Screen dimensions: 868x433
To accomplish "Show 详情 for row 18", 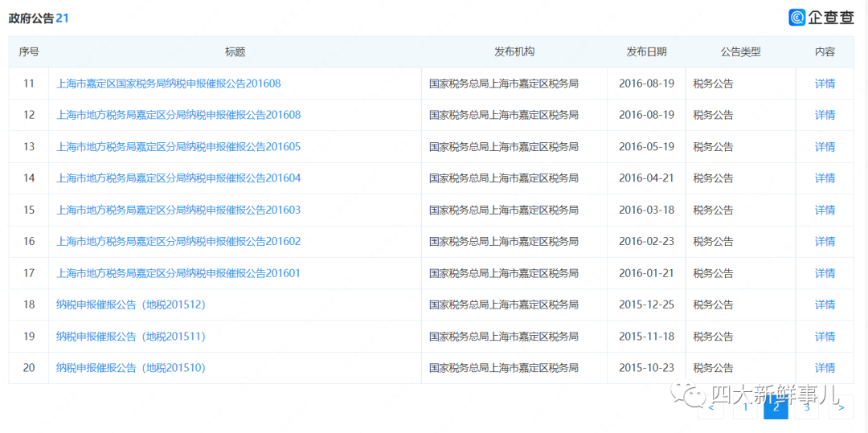I will coord(825,304).
